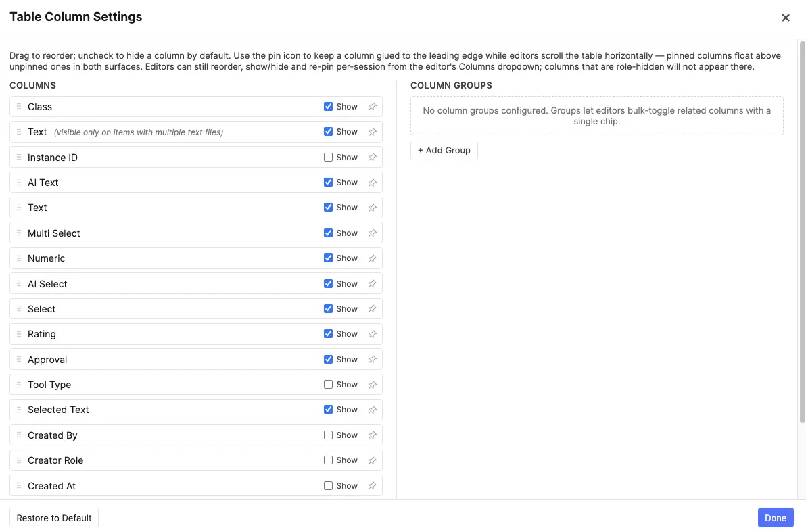Image resolution: width=806 pixels, height=532 pixels.
Task: Click the Done button
Action: tap(776, 518)
